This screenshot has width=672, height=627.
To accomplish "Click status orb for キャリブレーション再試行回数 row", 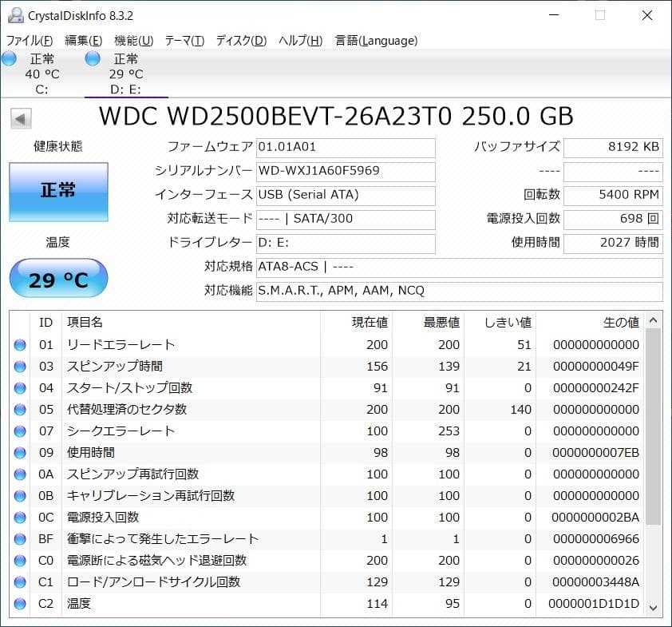I will tap(20, 496).
